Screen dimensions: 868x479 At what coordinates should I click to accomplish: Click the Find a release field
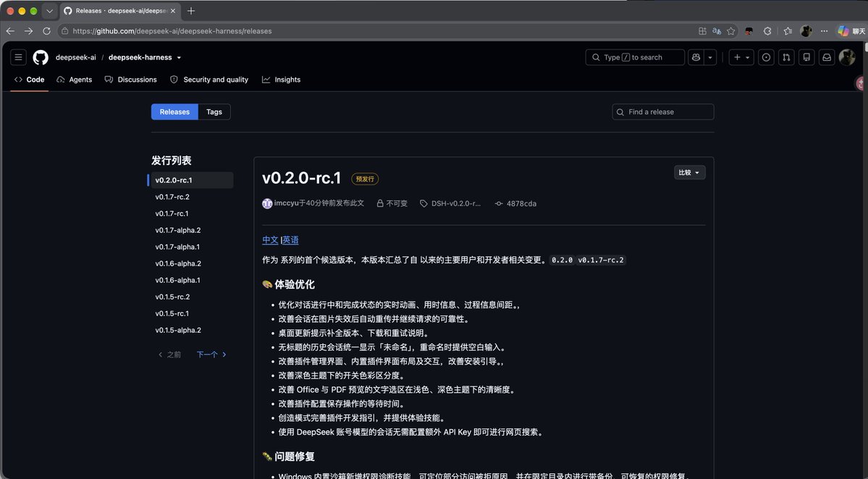click(x=662, y=111)
